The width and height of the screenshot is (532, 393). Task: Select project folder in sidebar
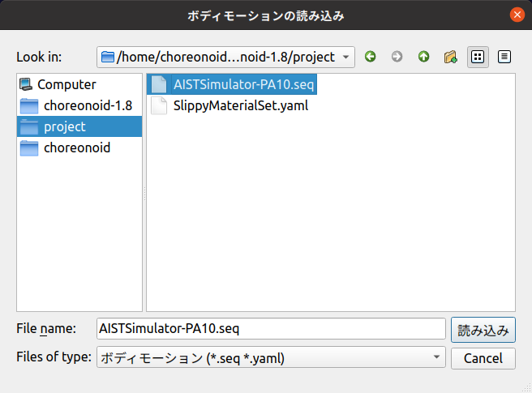(65, 126)
